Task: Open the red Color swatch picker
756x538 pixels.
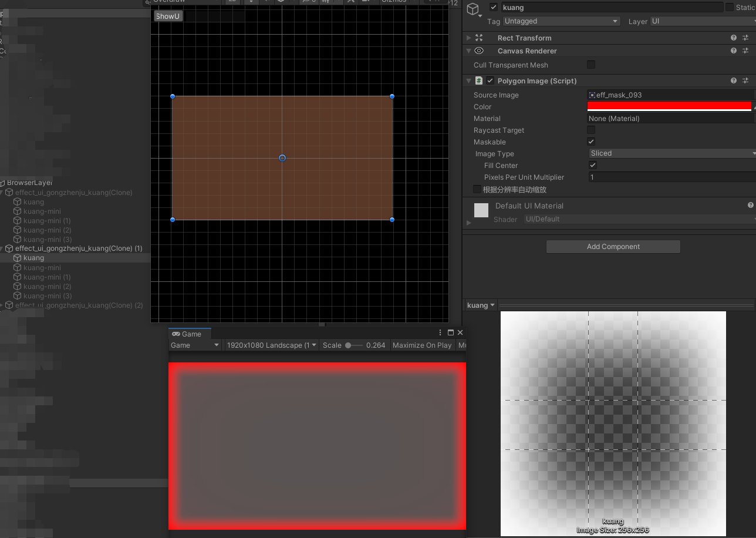Action: [x=669, y=106]
